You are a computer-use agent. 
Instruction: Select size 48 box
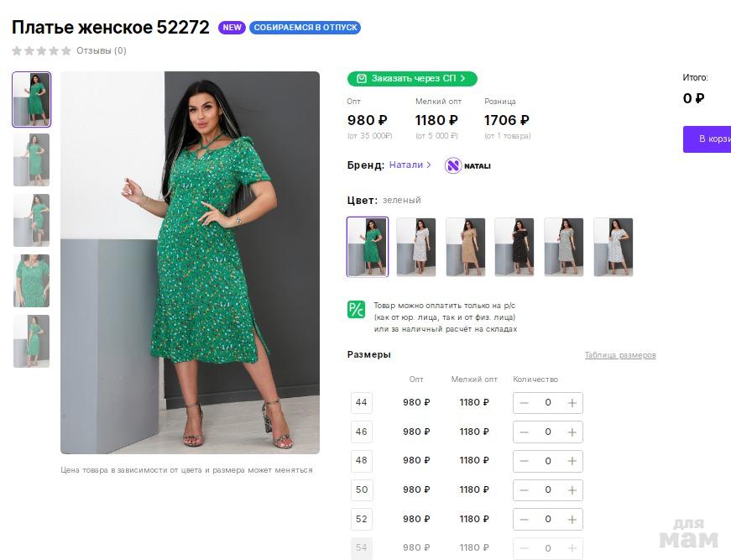pyautogui.click(x=362, y=461)
